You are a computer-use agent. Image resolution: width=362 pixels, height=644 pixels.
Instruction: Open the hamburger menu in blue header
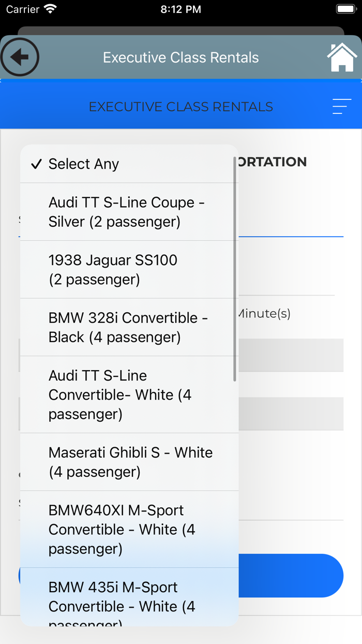(341, 107)
